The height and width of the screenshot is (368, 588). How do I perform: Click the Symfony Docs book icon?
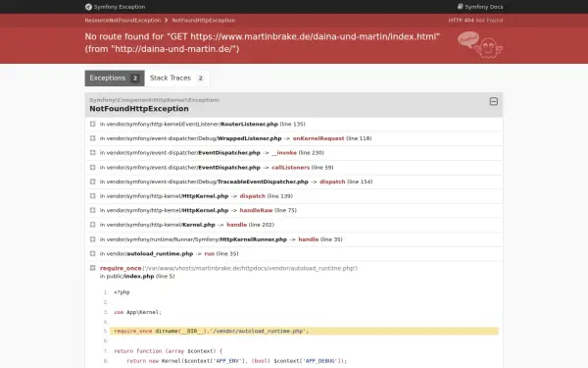[461, 7]
